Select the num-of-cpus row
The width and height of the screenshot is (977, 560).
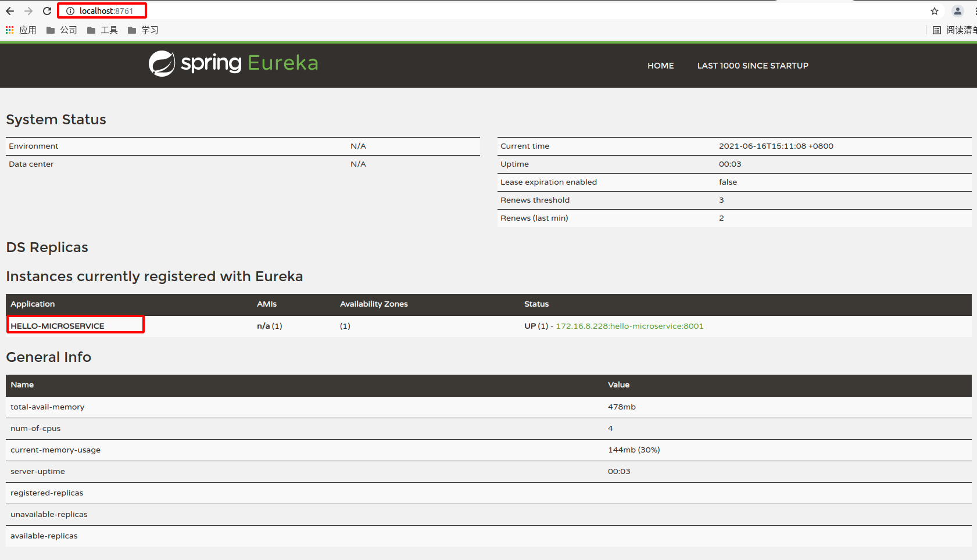pyautogui.click(x=489, y=429)
